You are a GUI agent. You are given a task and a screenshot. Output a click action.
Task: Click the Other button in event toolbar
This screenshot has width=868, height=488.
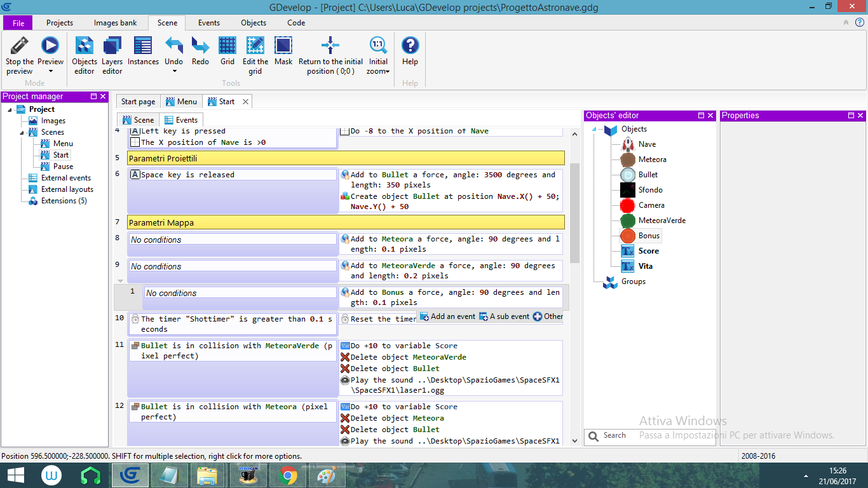pos(548,316)
